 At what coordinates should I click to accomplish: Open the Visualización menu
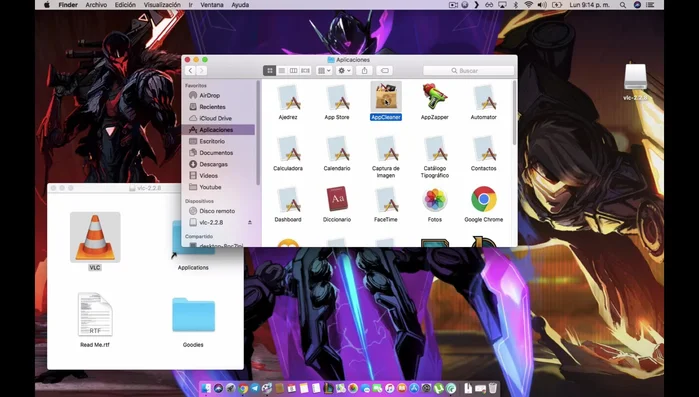pos(162,5)
